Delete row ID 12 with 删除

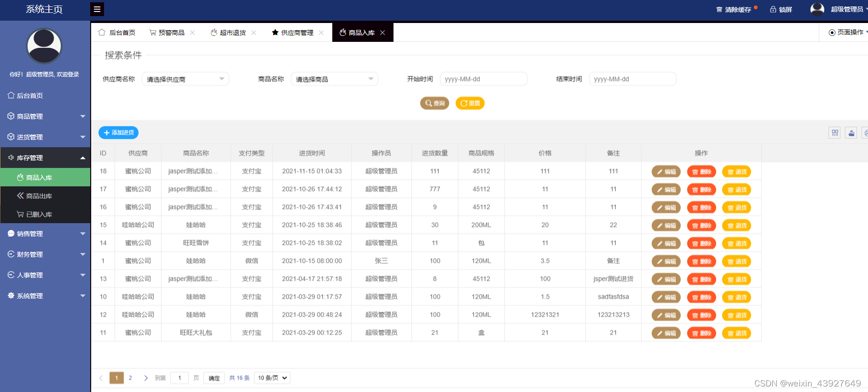pos(701,315)
